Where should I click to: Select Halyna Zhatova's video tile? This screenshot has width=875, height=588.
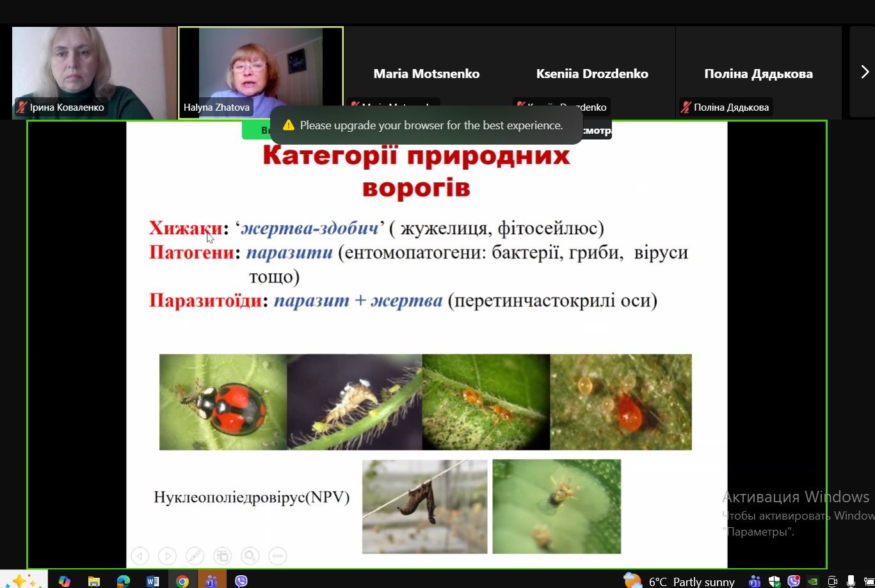coord(261,72)
